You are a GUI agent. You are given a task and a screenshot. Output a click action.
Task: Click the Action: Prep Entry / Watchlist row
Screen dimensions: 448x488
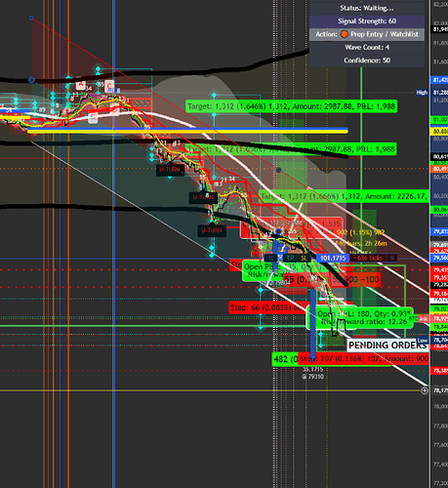pyautogui.click(x=367, y=34)
